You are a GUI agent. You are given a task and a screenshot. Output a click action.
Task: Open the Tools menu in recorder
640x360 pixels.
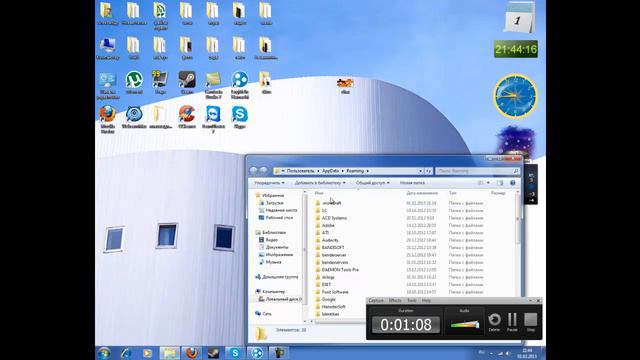tap(412, 300)
